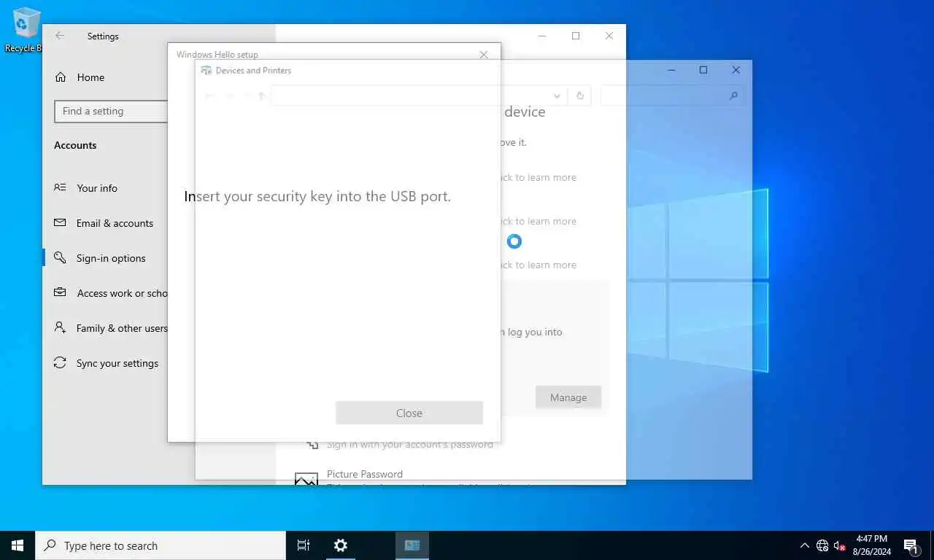Open Access work or school section
The image size is (934, 560).
(x=122, y=293)
